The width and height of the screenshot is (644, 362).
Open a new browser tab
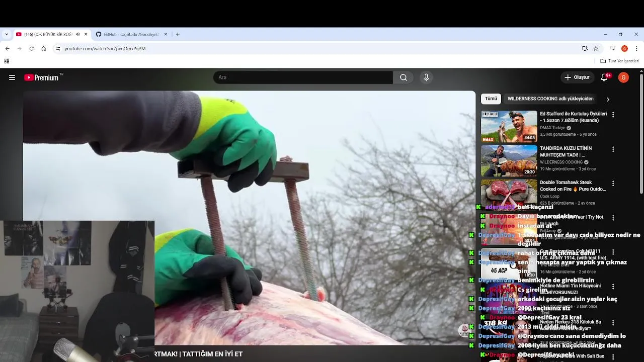point(178,34)
